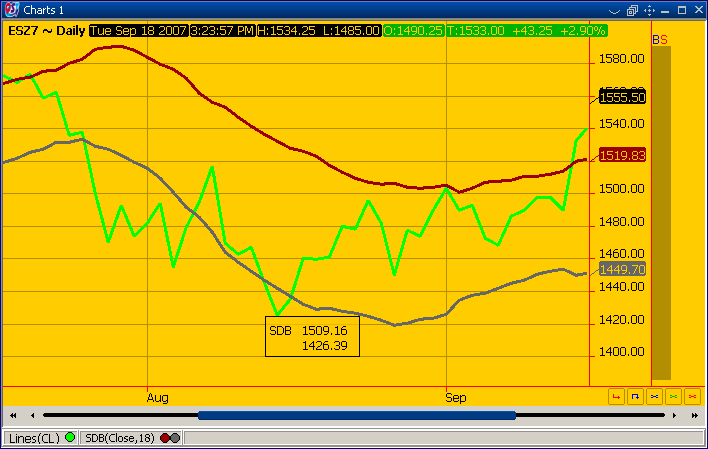Click 1540.00 on the price scale
This screenshot has height=449, width=708.
point(621,124)
